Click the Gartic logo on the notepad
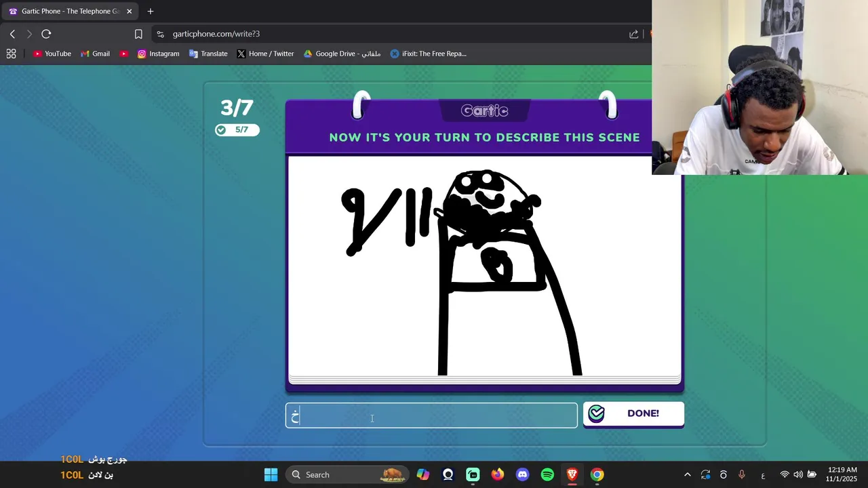The height and width of the screenshot is (488, 868). pyautogui.click(x=484, y=110)
